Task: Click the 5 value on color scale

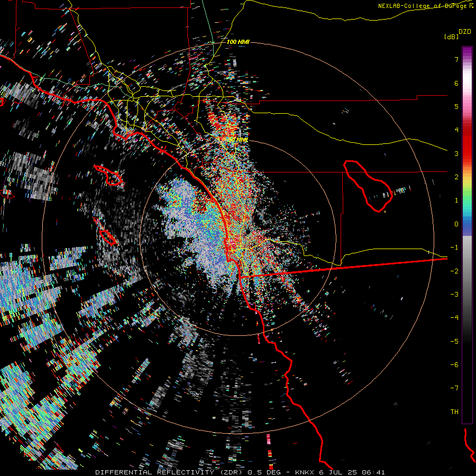Action: coord(456,106)
